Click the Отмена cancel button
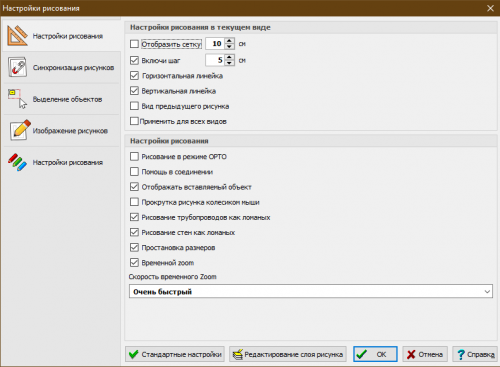 click(x=425, y=354)
